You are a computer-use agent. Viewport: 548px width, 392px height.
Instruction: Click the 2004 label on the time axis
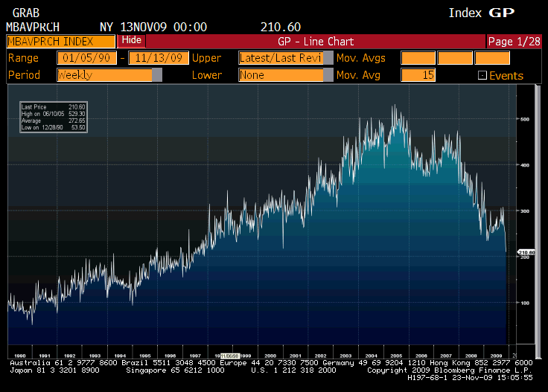371,356
